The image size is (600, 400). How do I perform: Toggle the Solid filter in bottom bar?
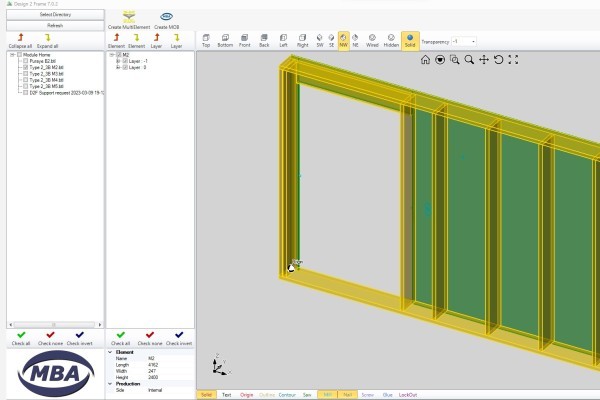click(x=206, y=395)
